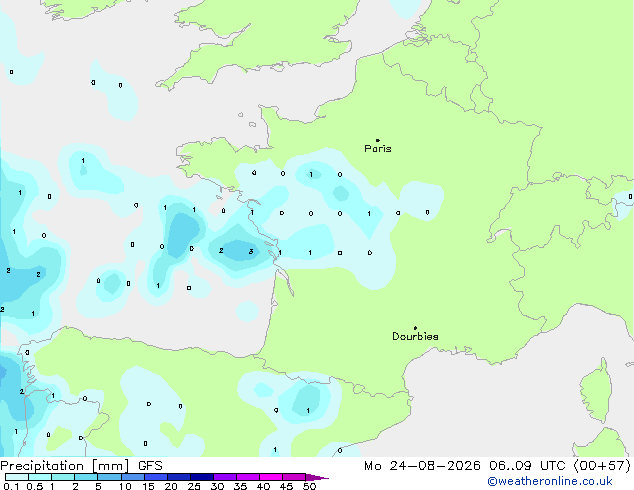Pick the 20–25 mm dark blue legend swatch
The image size is (634, 490).
[179, 477]
